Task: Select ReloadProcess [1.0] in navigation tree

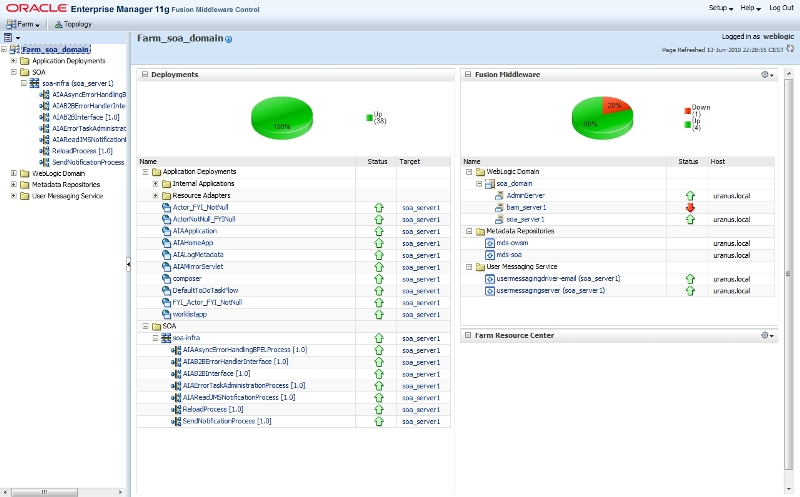Action: click(x=82, y=151)
